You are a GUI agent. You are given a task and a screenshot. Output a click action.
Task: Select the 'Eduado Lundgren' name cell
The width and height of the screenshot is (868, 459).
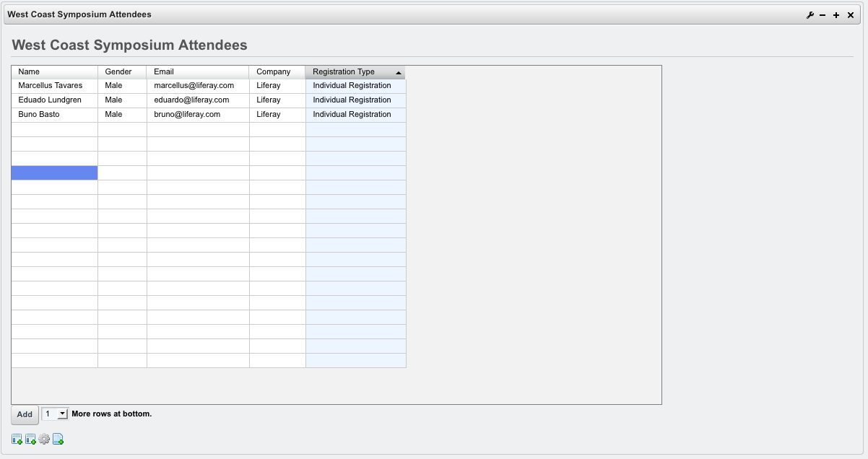(x=54, y=100)
